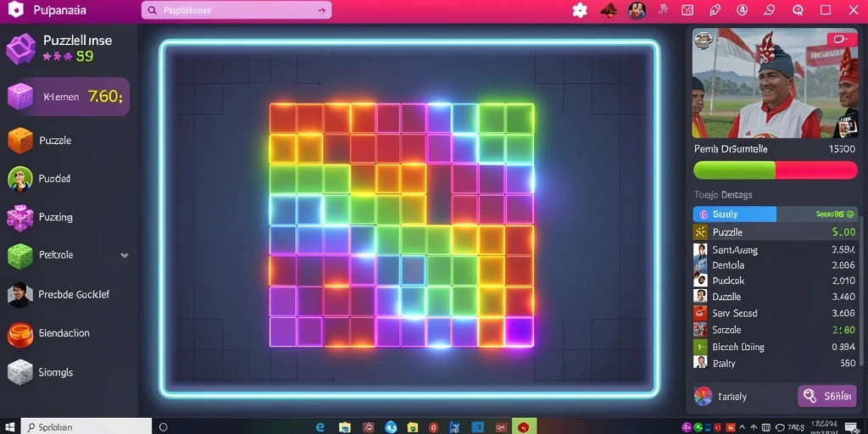Screen dimensions: 868x434
Task: Open the Sarv Sesed leaderboard entry
Action: pyautogui.click(x=775, y=313)
